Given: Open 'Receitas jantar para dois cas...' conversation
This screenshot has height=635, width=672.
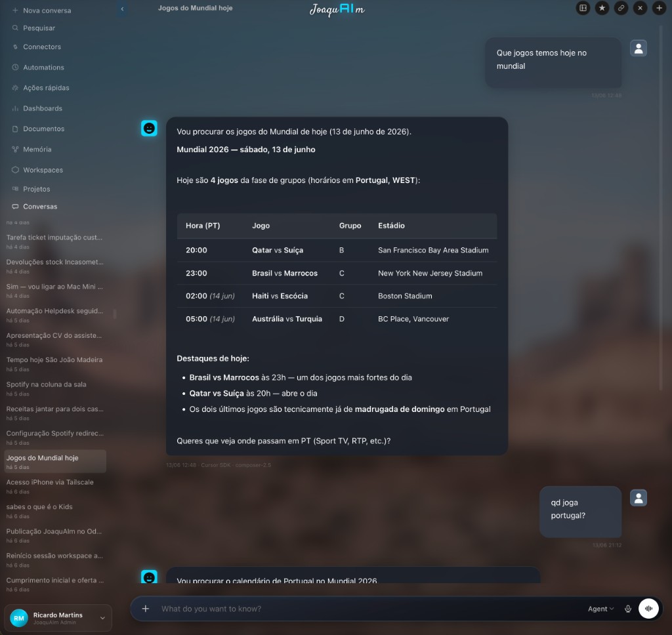Looking at the screenshot, I should (55, 413).
